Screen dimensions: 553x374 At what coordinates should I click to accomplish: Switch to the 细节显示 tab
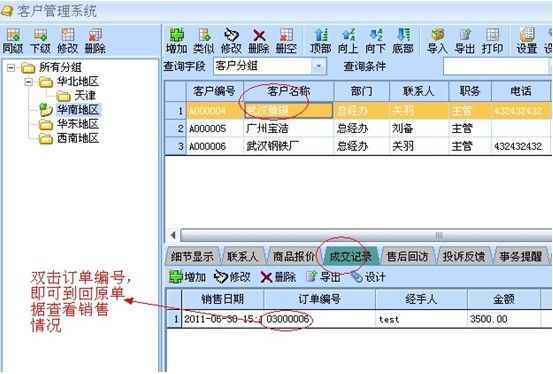click(x=192, y=257)
